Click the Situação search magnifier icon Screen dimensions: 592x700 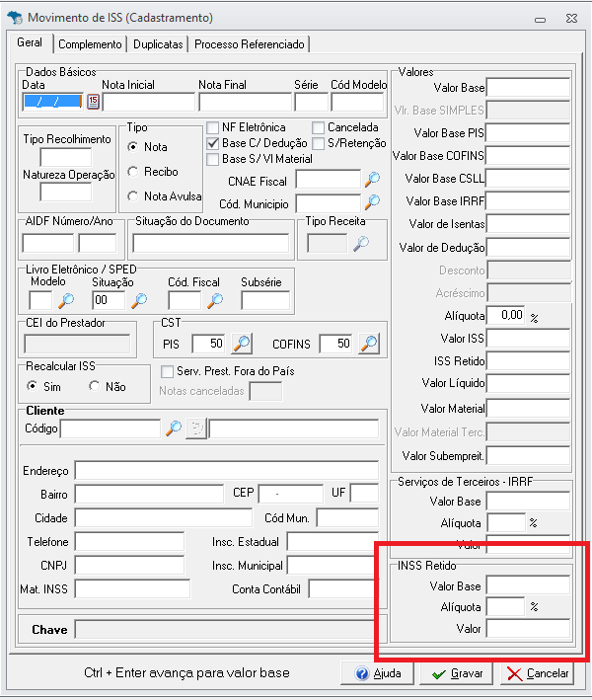click(x=139, y=301)
